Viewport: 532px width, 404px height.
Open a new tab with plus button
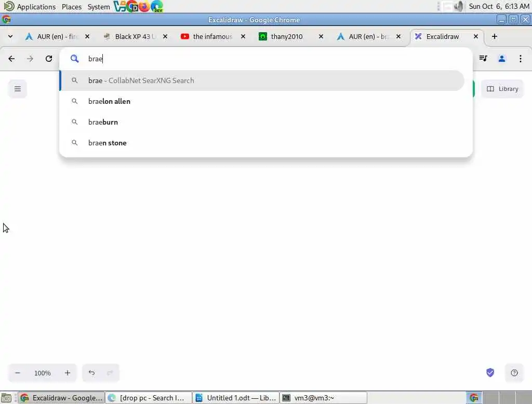click(x=495, y=36)
